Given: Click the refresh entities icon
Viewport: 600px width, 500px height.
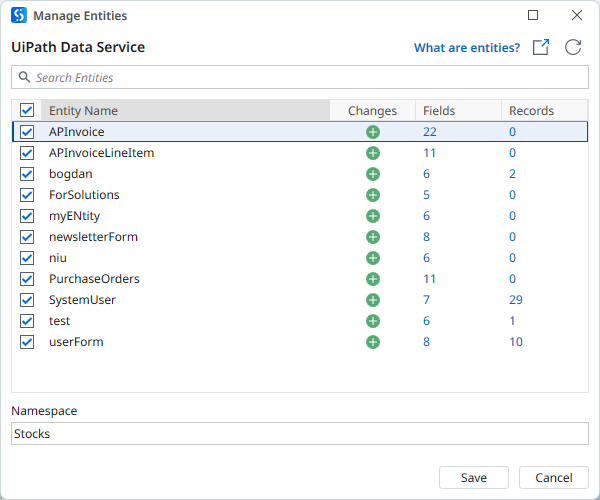Looking at the screenshot, I should (x=573, y=48).
